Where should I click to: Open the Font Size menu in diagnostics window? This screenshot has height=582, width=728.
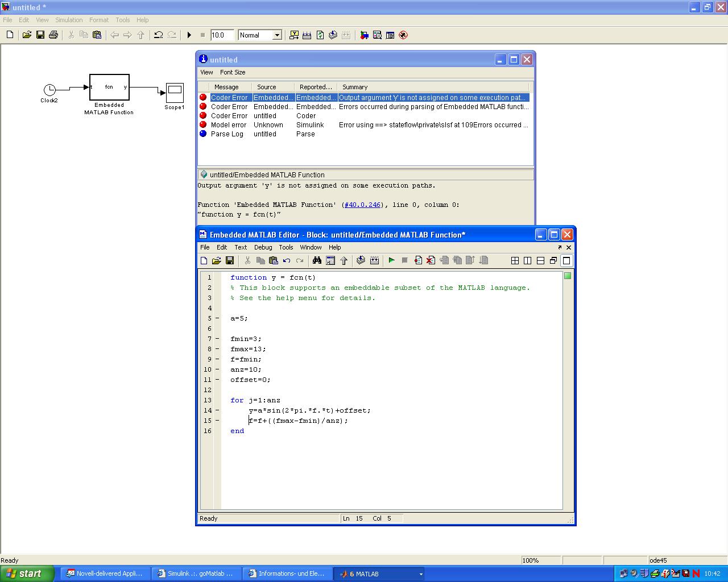click(x=232, y=72)
